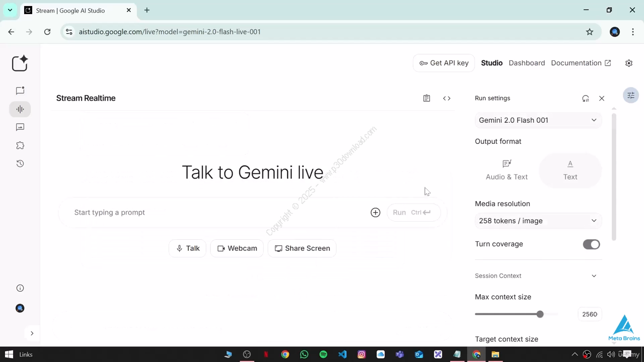
Task: Open the chat prompt icon in sidebar
Action: click(20, 91)
